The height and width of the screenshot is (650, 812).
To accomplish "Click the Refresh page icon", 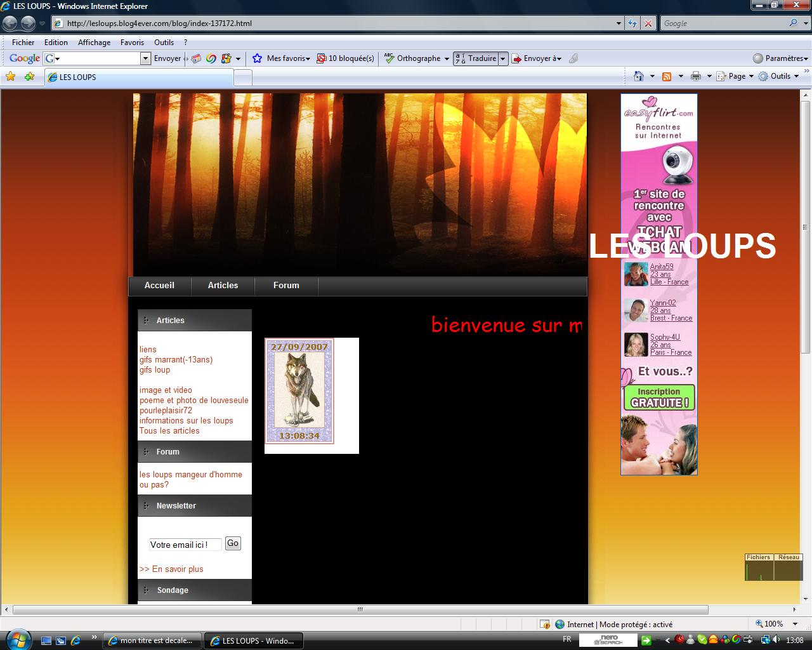I will [x=632, y=23].
